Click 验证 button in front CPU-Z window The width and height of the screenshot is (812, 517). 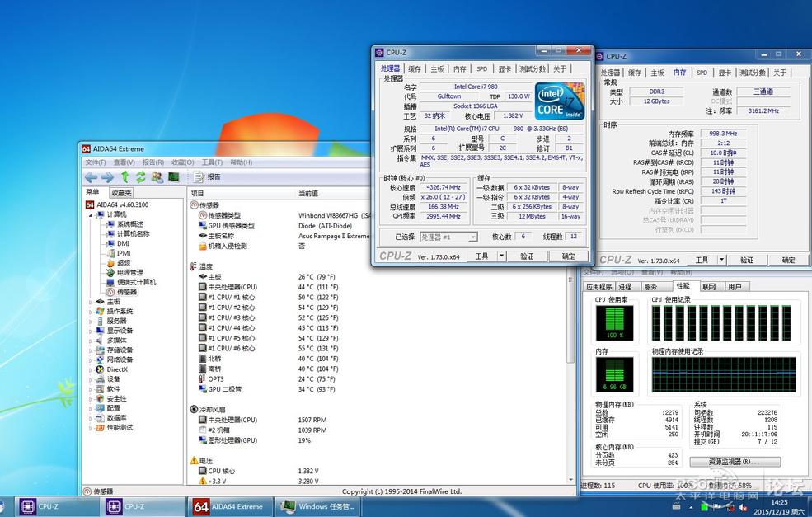pyautogui.click(x=527, y=256)
